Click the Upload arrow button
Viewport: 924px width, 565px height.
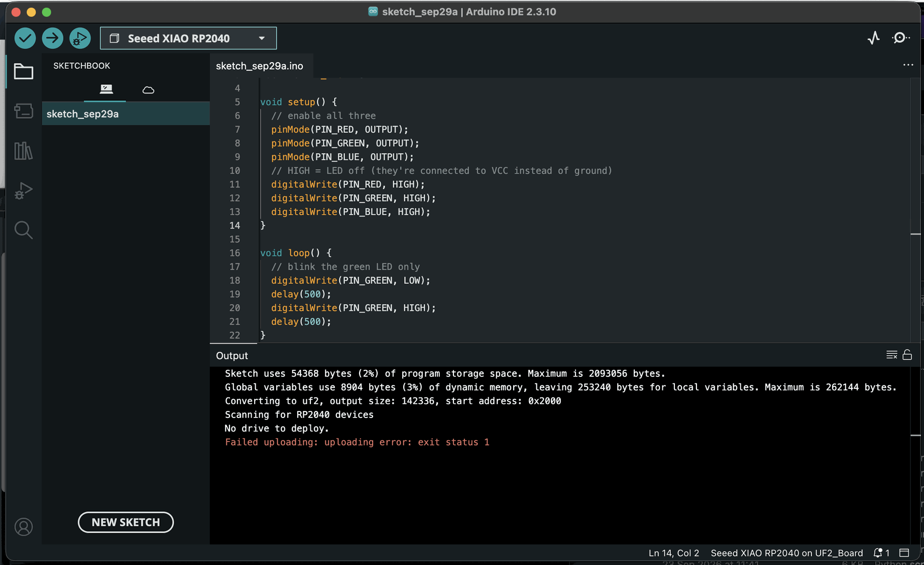(53, 38)
